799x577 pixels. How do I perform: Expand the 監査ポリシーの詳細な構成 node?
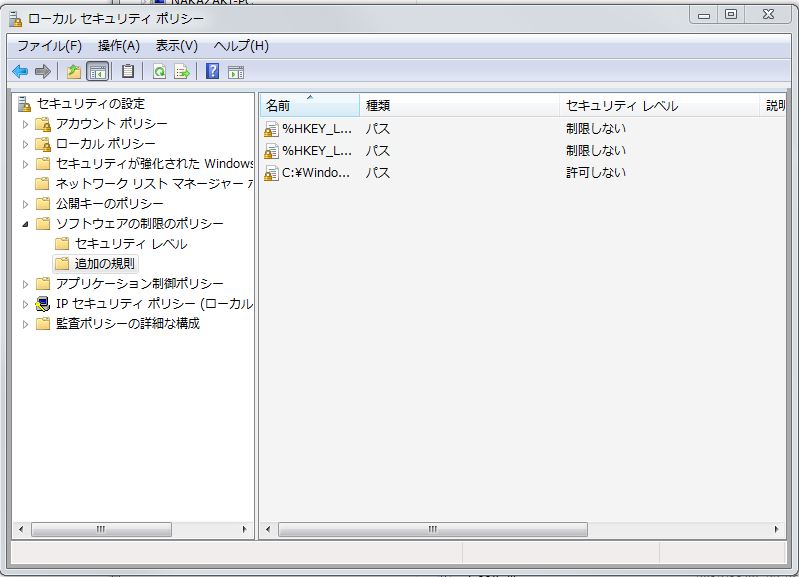pyautogui.click(x=26, y=324)
